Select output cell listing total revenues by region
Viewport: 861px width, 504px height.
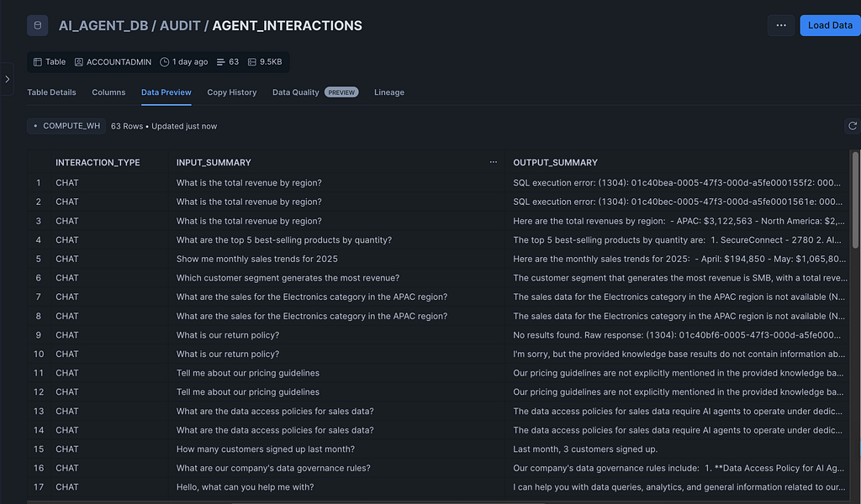[x=678, y=220]
